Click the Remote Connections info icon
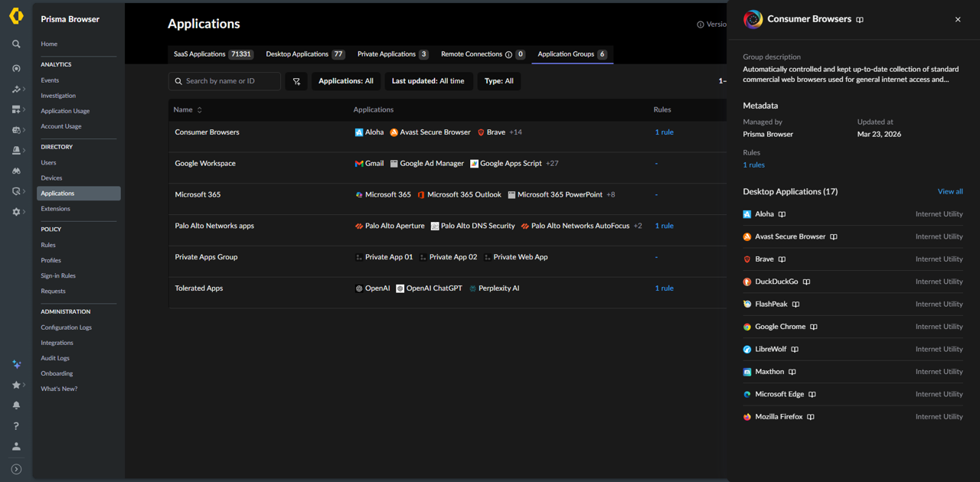980x482 pixels. coord(508,54)
